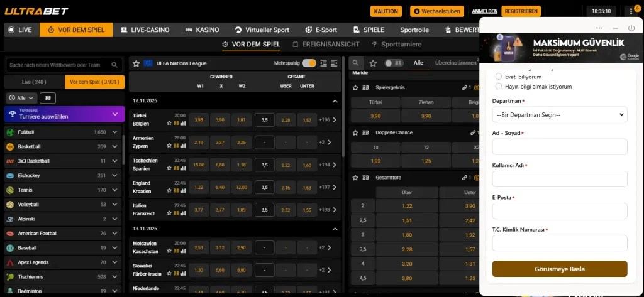This screenshot has width=644, height=297.
Task: Open bet builder icon for Italien Frankreich
Action: tap(176, 213)
